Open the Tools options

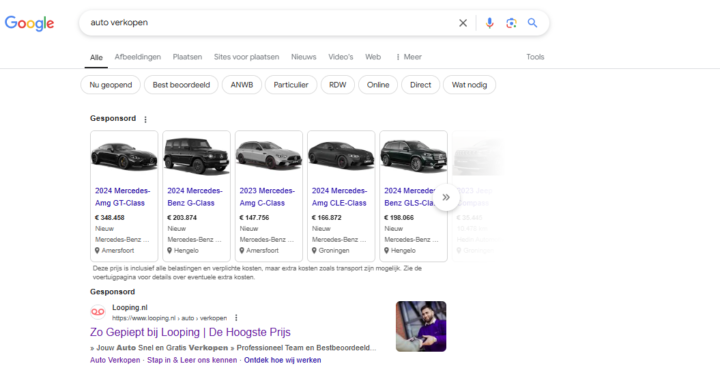coord(535,57)
